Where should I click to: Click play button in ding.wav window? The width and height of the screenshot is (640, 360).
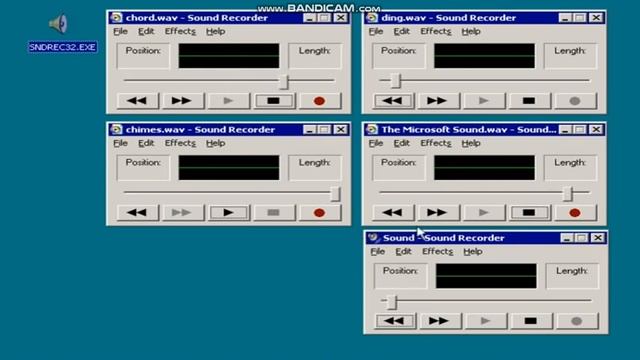click(484, 101)
